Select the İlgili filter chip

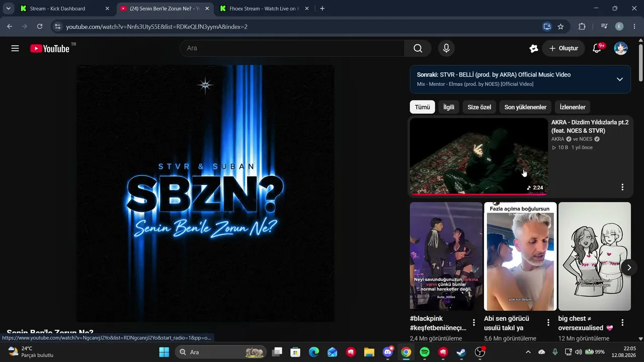(x=449, y=107)
